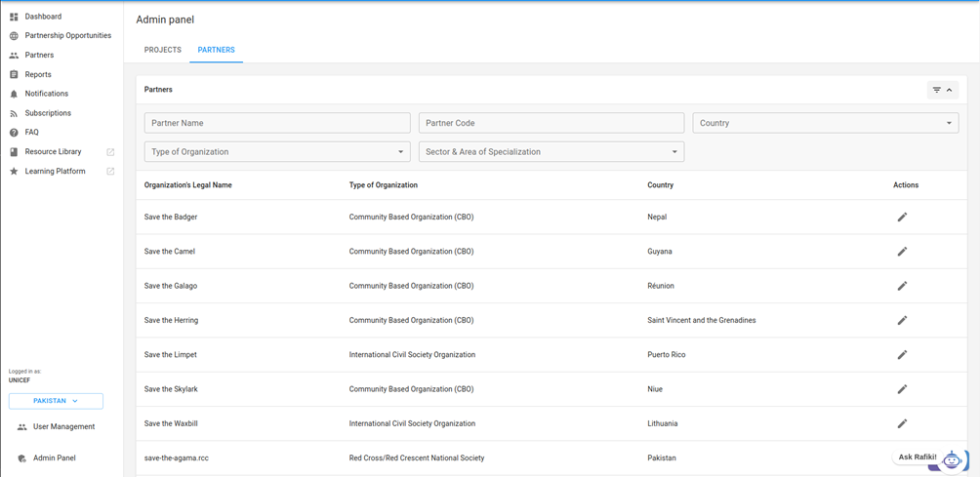Click the Partner Name input field
The height and width of the screenshot is (477, 980).
(277, 123)
